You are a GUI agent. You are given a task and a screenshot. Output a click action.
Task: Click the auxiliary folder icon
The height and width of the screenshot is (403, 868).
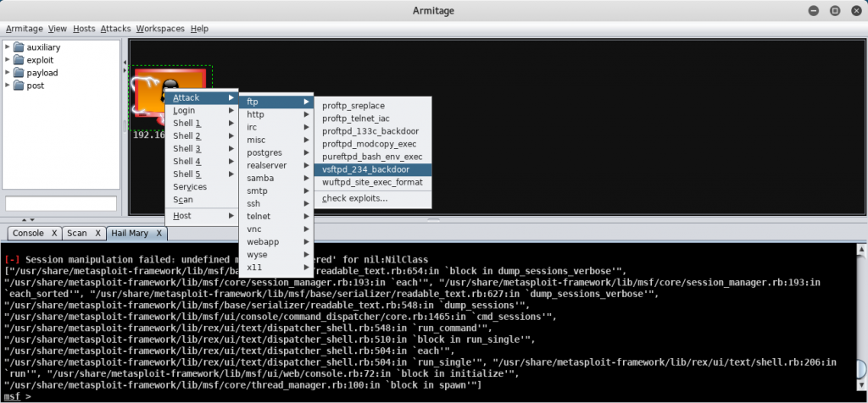[x=19, y=47]
